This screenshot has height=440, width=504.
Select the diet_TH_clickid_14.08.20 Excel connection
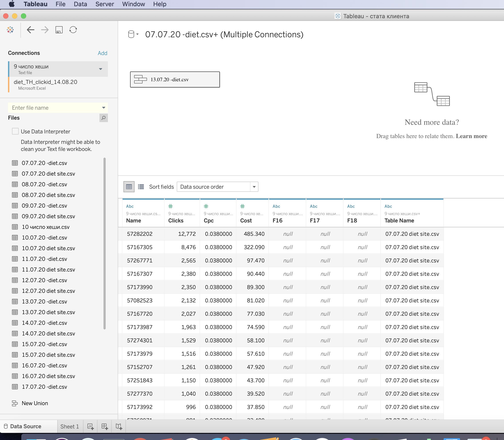pos(58,84)
